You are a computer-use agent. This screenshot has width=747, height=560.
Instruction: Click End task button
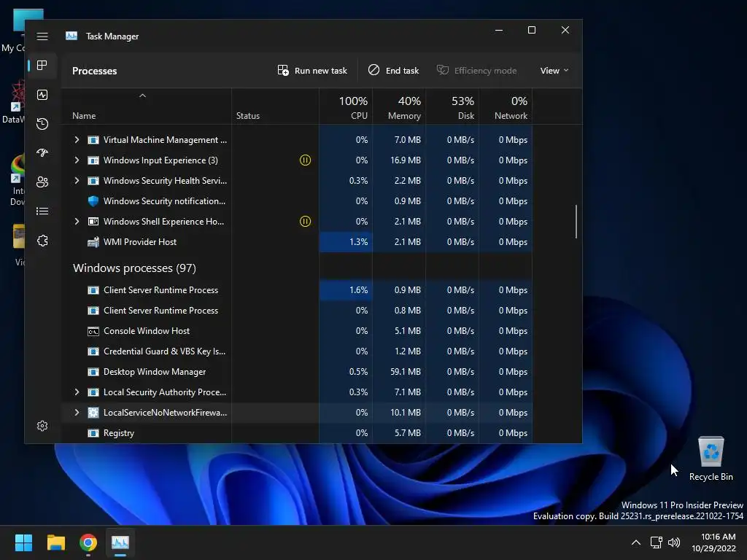click(x=393, y=71)
